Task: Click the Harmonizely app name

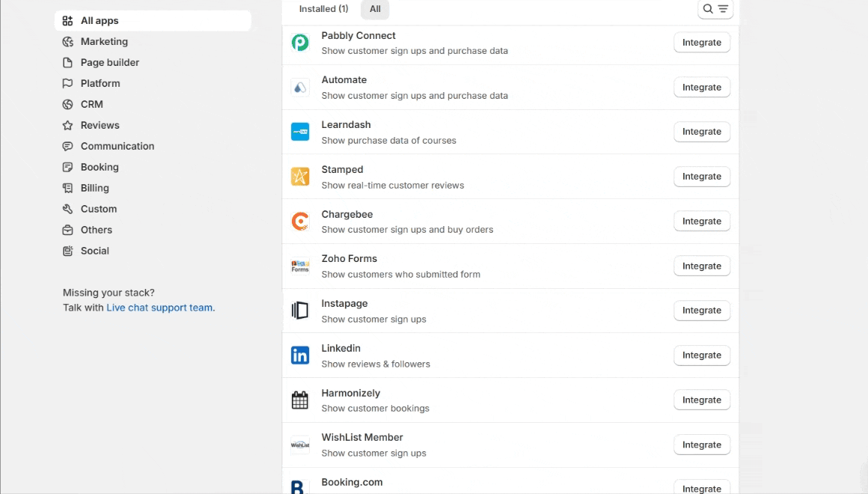Action: point(351,393)
